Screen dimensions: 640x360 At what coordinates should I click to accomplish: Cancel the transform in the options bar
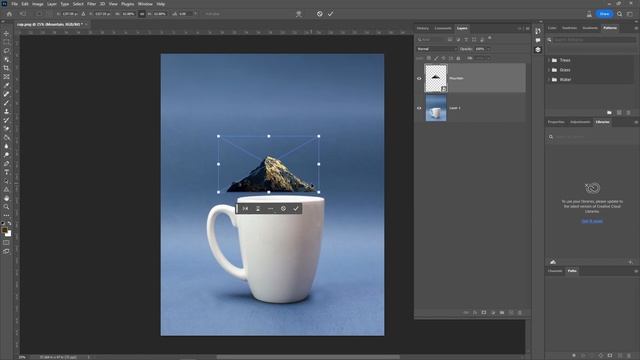(320, 14)
